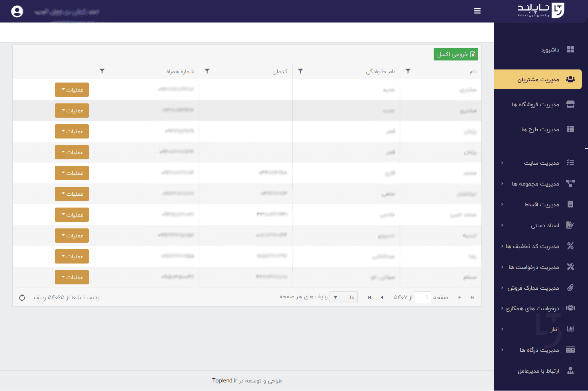Click the plans list icon

[570, 129]
